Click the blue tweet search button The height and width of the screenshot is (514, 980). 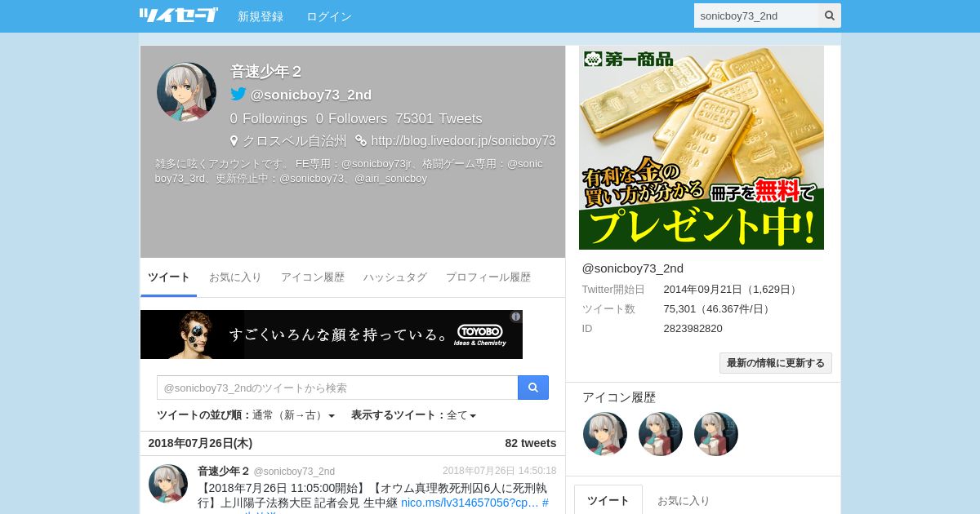pyautogui.click(x=533, y=388)
